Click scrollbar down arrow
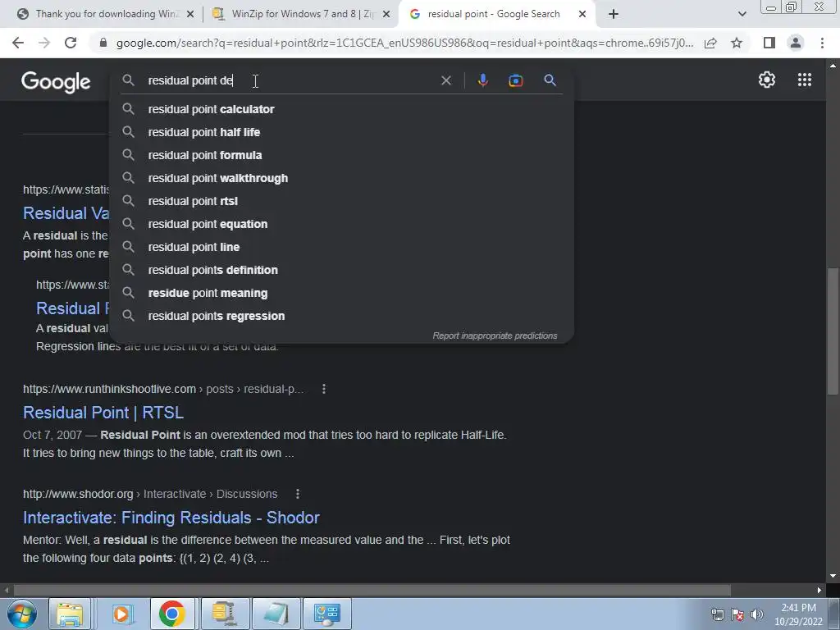This screenshot has height=630, width=840. click(x=833, y=577)
